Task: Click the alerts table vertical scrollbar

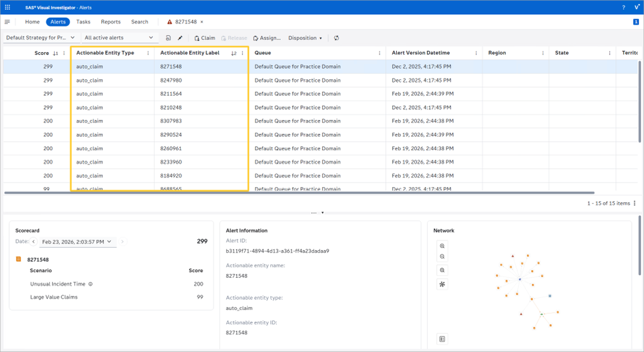Action: coord(639,102)
